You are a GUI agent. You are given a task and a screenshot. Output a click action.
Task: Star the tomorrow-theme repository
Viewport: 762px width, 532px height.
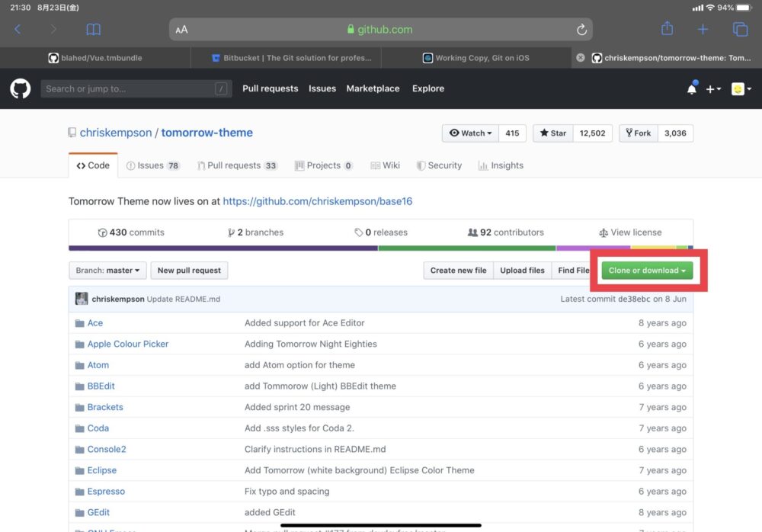[553, 133]
